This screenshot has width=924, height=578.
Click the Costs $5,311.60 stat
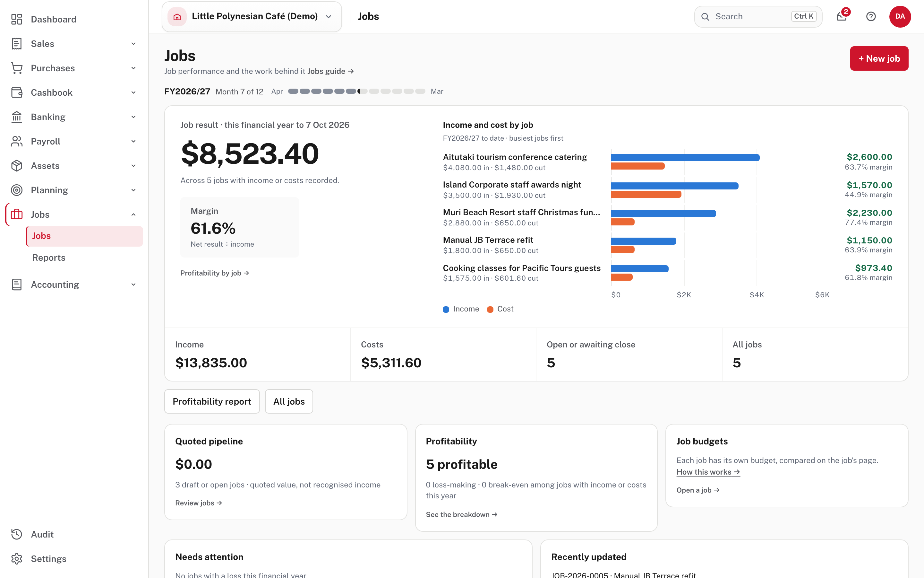pos(443,355)
